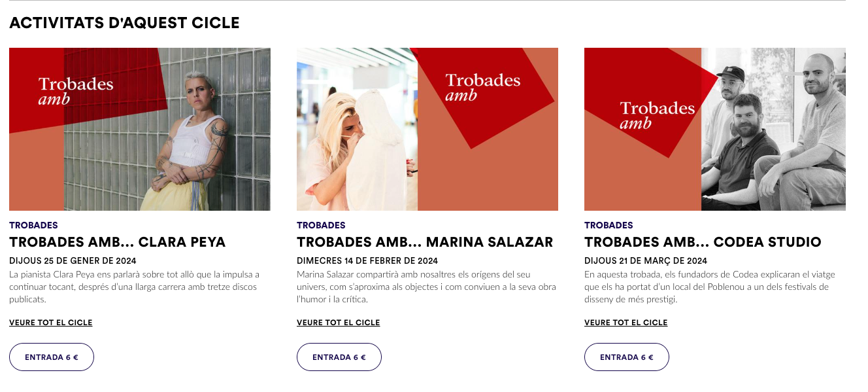868x392 pixels.
Task: Follow 'Veure tot el cicle' under Marina Salazar
Action: point(339,323)
